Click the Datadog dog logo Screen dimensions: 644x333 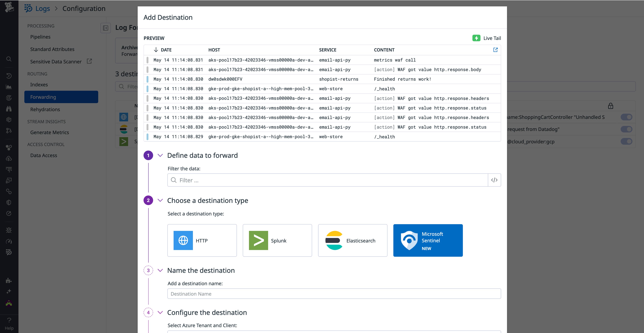pos(9,7)
